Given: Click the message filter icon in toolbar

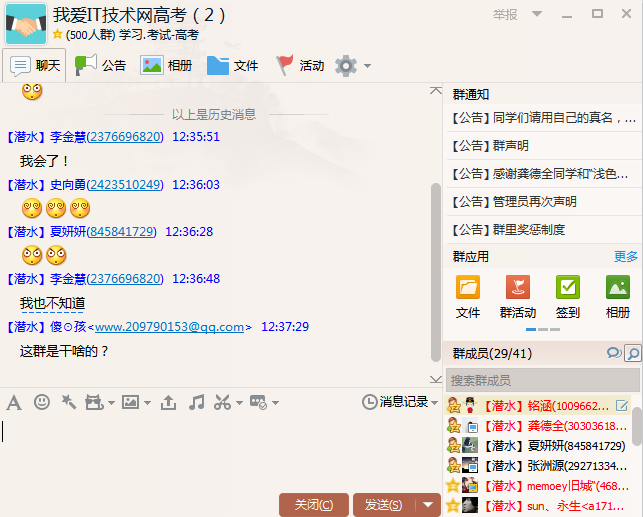Looking at the screenshot, I should [259, 403].
